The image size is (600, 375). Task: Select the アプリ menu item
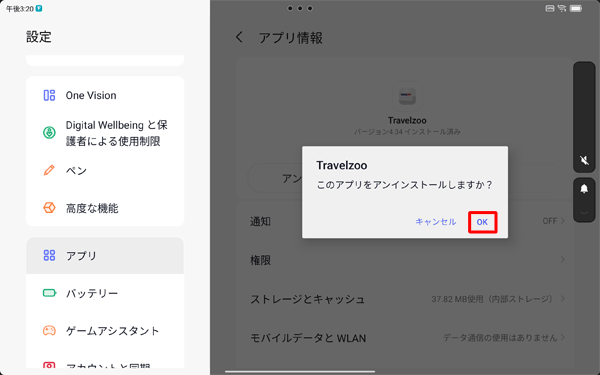click(105, 255)
